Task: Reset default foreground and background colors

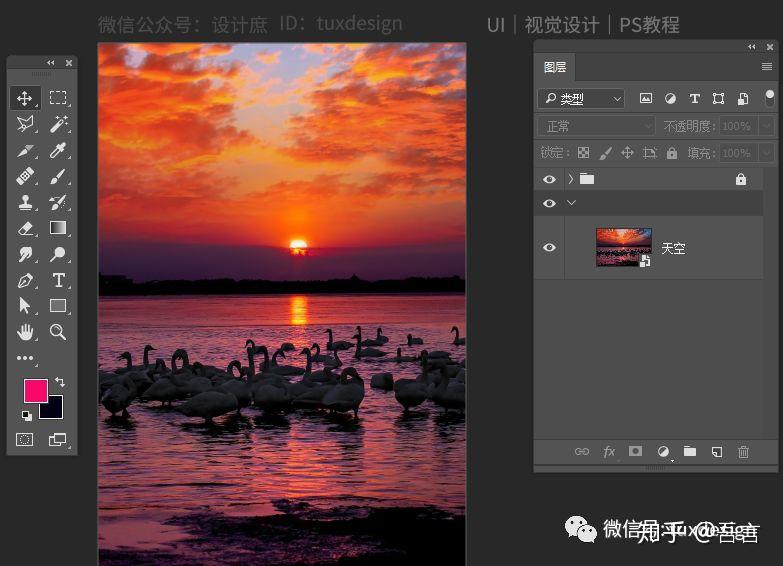Action: (x=26, y=415)
